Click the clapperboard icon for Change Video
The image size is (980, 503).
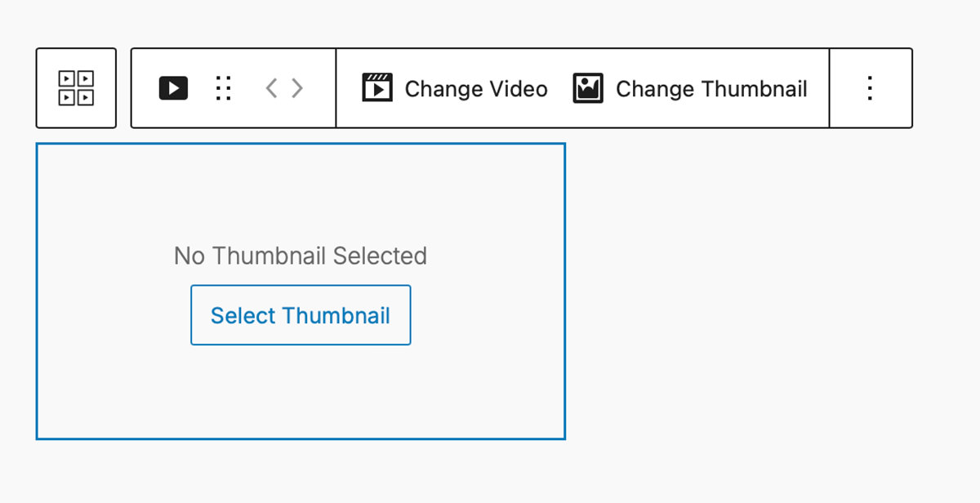(377, 88)
